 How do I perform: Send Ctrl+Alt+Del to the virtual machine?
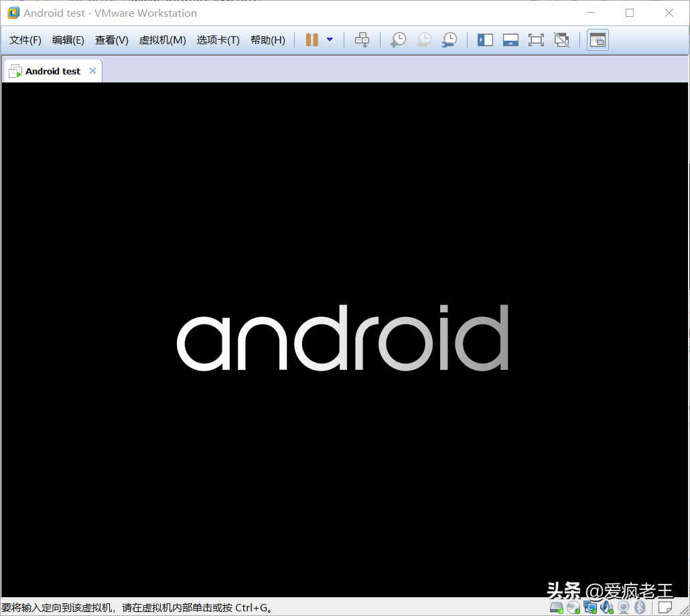click(362, 40)
